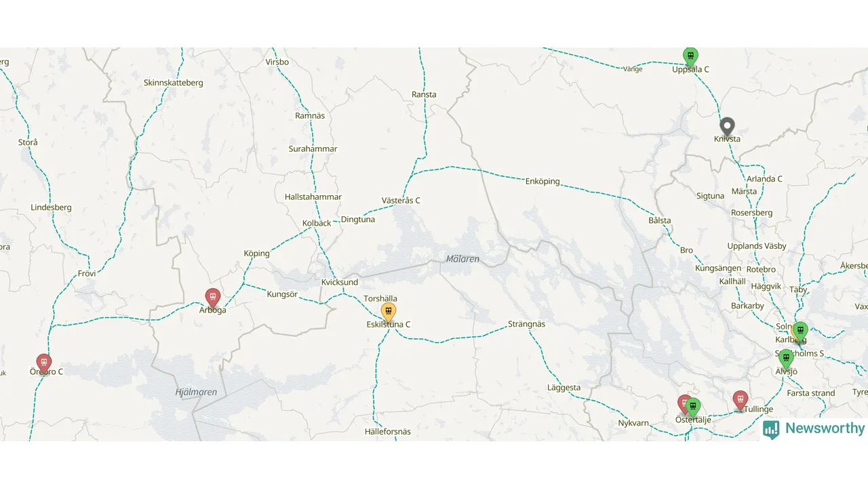
Task: Click the Västerås C map label
Action: tap(401, 201)
